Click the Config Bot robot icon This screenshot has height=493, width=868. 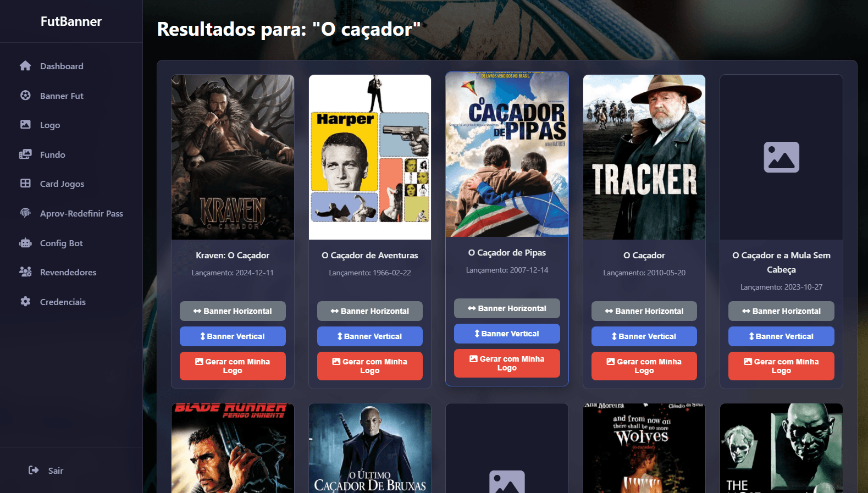point(25,242)
